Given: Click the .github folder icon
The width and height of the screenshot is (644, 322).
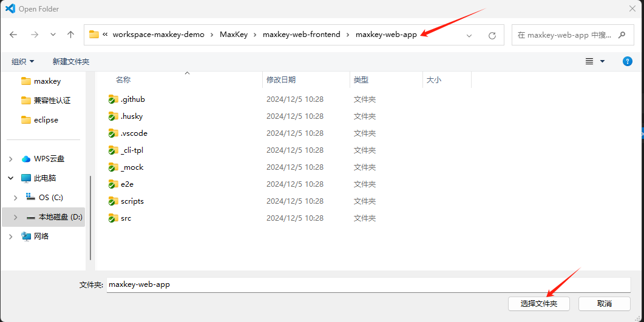Looking at the screenshot, I should click(113, 99).
